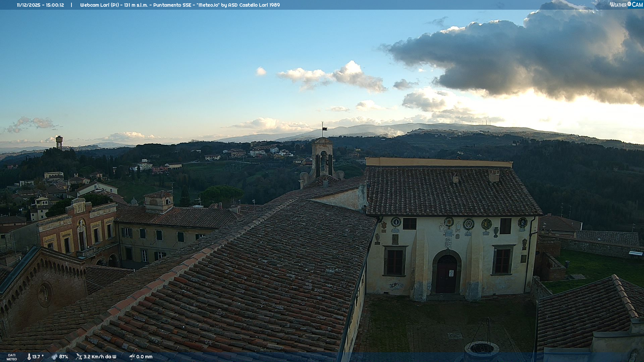Click the wind speed anemometer icon

(79, 357)
